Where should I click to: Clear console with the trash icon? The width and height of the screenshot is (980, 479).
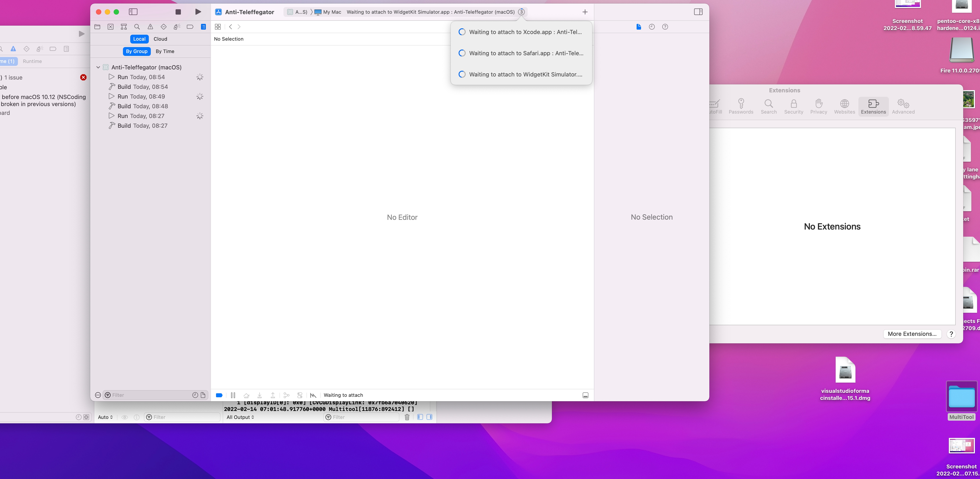pos(407,417)
